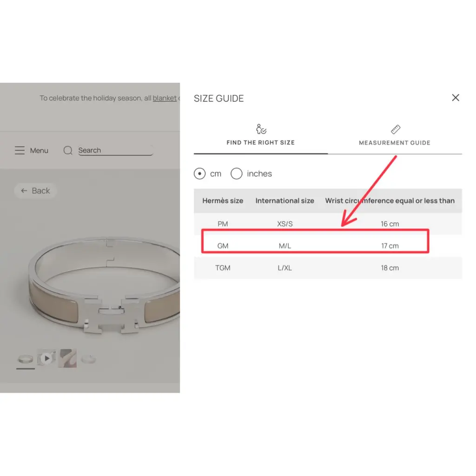Open the blanket link in holiday banner
Image resolution: width=476 pixels, height=476 pixels.
tap(165, 98)
